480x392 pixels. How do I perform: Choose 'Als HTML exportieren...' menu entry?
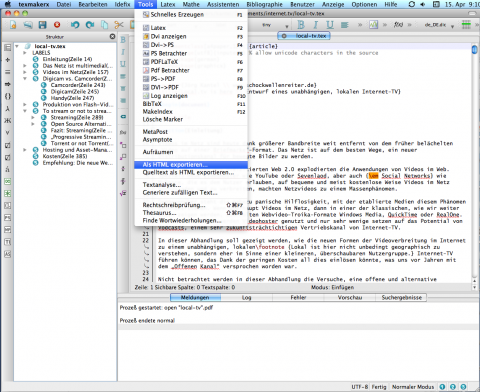191,165
